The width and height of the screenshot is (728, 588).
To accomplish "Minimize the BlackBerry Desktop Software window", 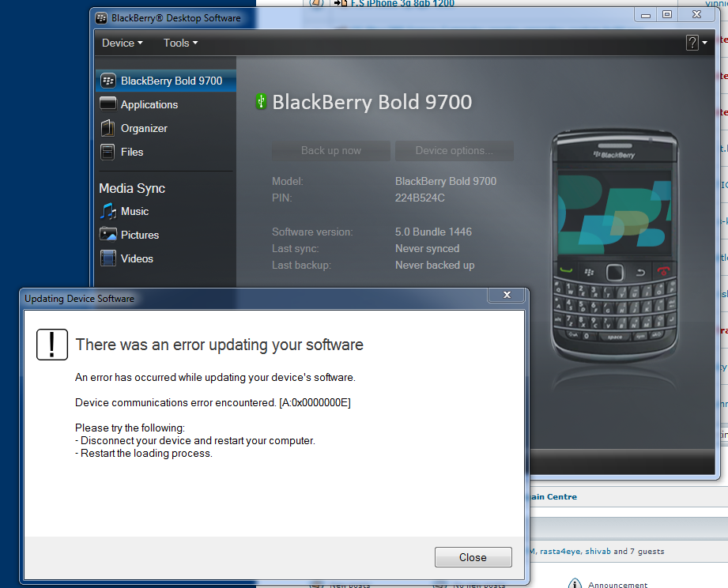I will (646, 15).
